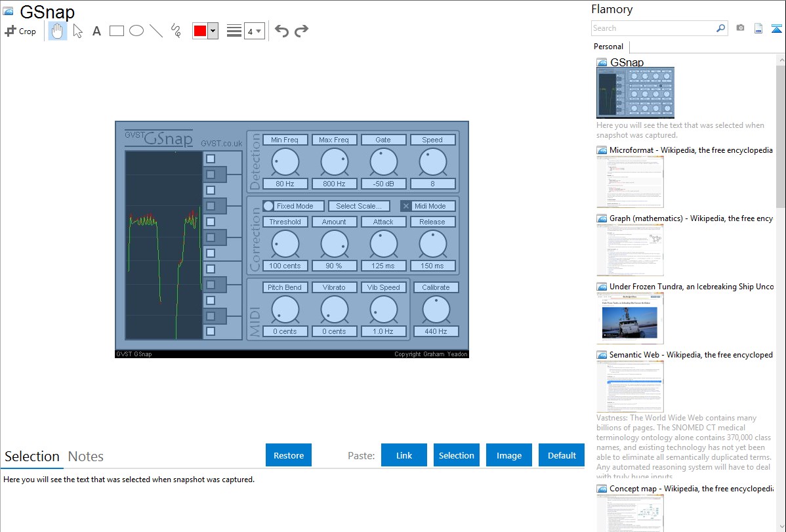Viewport: 786px width, 532px height.
Task: Select the text annotation tool
Action: (x=96, y=31)
